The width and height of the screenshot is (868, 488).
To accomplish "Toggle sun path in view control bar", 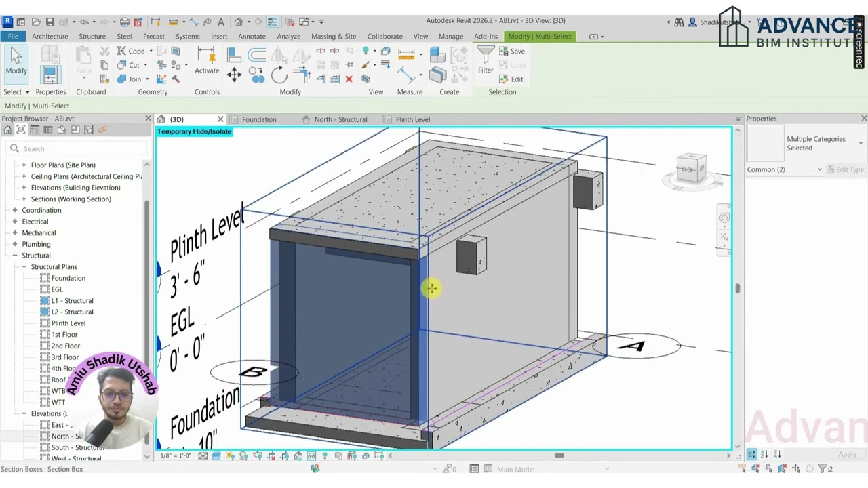I will (x=230, y=455).
